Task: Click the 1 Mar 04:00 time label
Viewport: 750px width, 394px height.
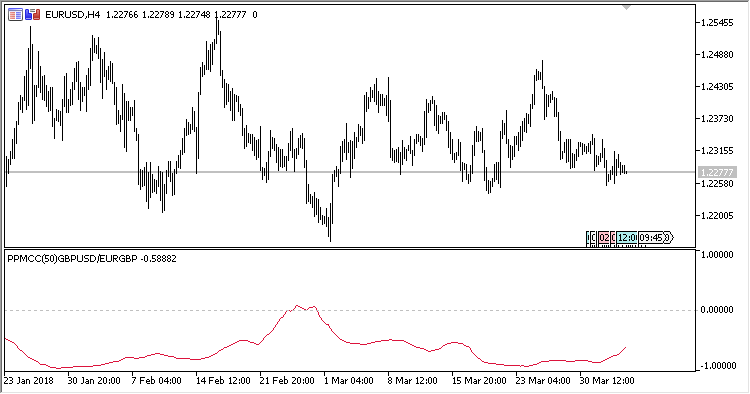Action: (349, 381)
